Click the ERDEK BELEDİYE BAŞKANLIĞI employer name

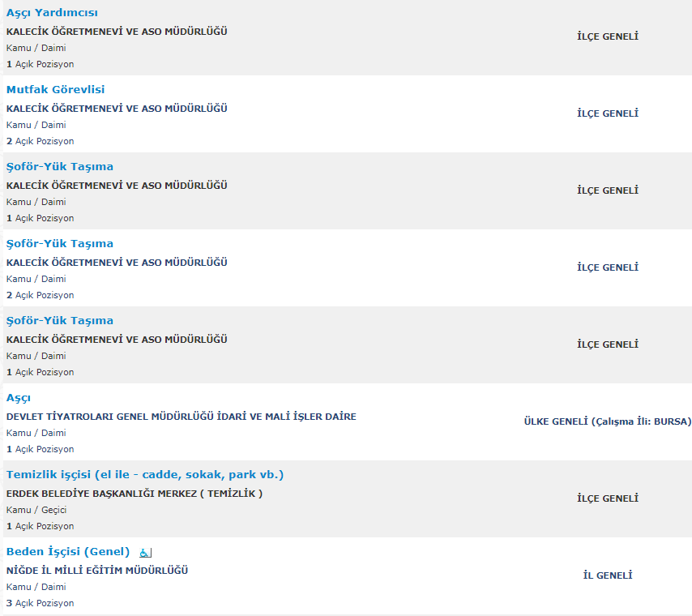[x=135, y=494]
